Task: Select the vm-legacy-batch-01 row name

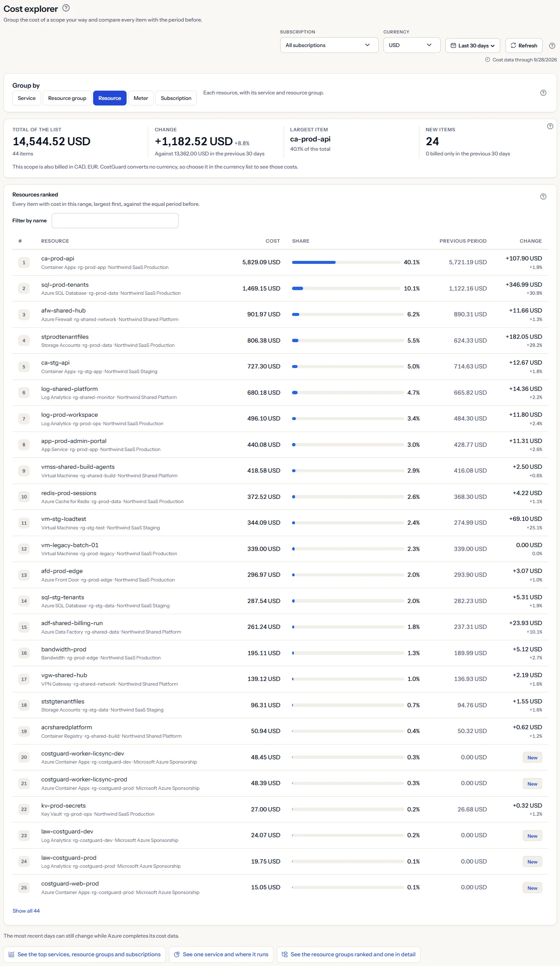Action: pyautogui.click(x=70, y=545)
